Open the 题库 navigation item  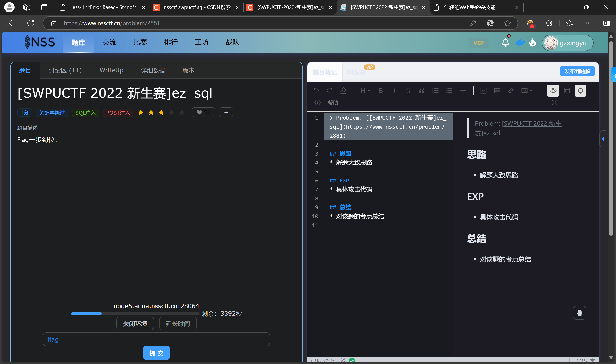(x=78, y=42)
